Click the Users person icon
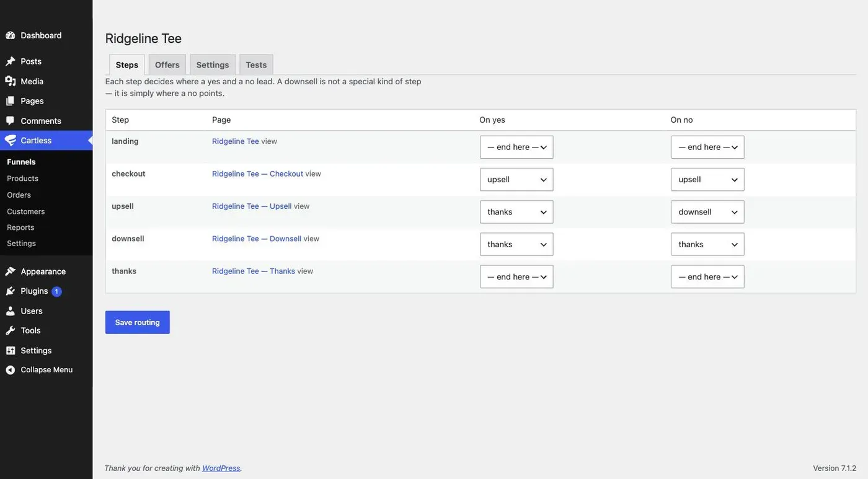868x479 pixels. click(11, 311)
